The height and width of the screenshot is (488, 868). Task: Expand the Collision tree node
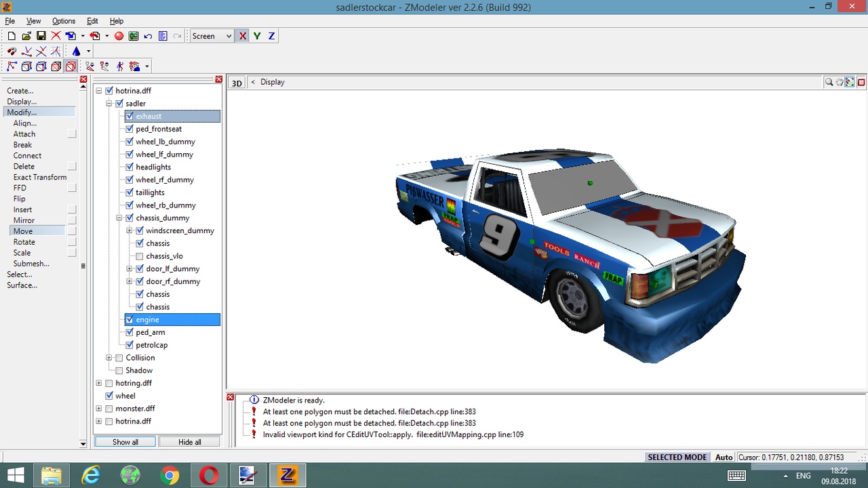[x=109, y=358]
